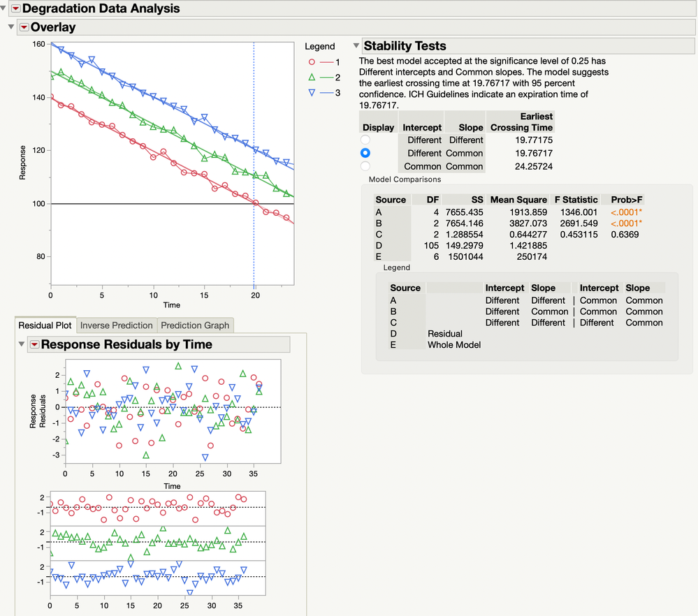The image size is (698, 616).
Task: Collapse the Degradation Data Analysis outline
Action: point(4,9)
